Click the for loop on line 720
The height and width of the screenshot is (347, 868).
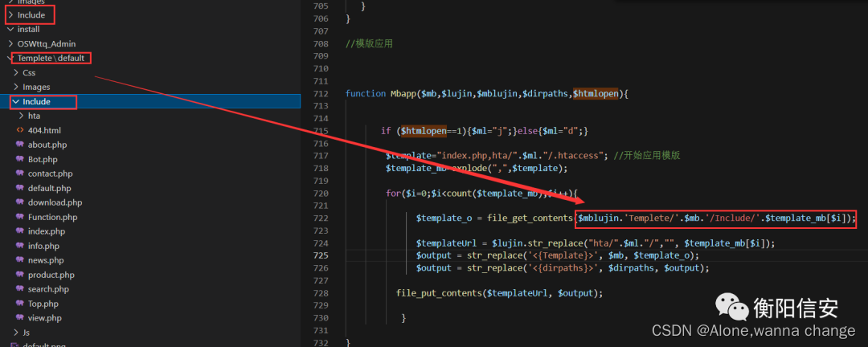(482, 194)
